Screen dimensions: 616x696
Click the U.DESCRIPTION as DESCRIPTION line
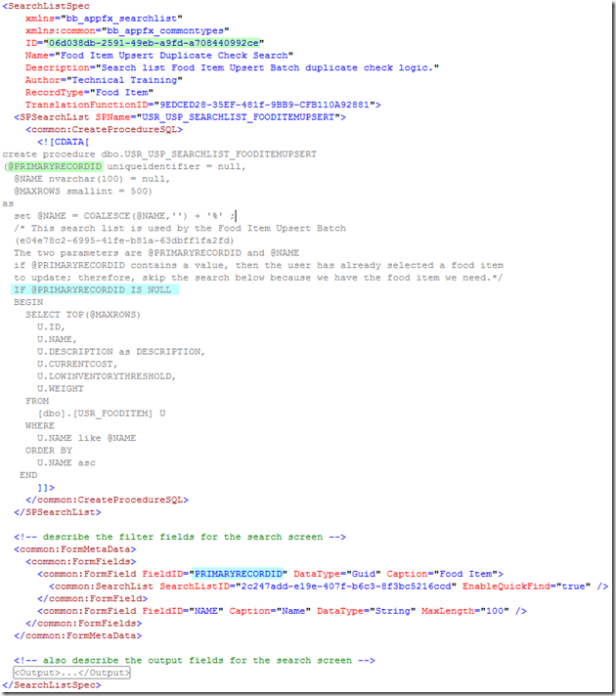click(121, 352)
